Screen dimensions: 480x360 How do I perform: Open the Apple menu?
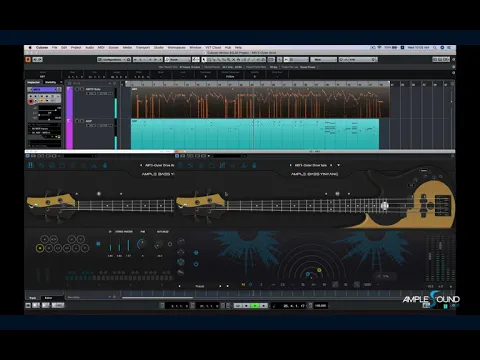(30, 48)
